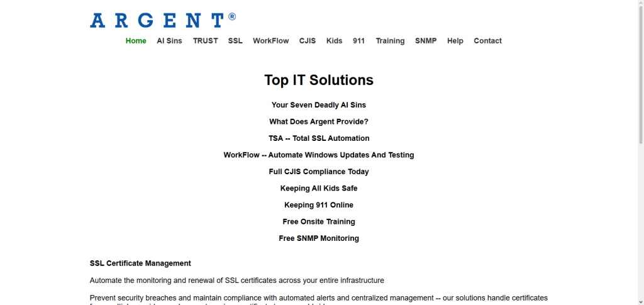Follow the Full CJIS Compliance Today link

coord(319,172)
